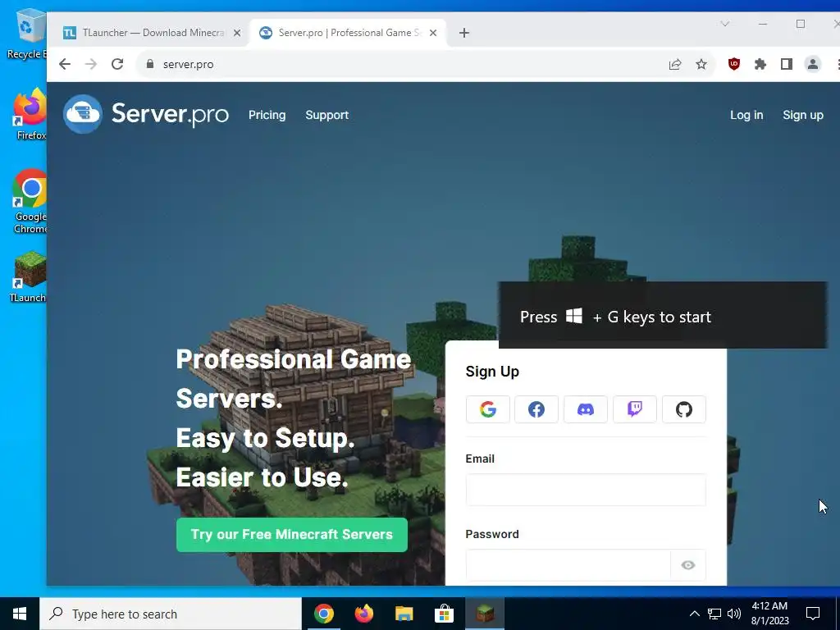Sign up with GitHub icon
The width and height of the screenshot is (840, 630).
(x=684, y=410)
